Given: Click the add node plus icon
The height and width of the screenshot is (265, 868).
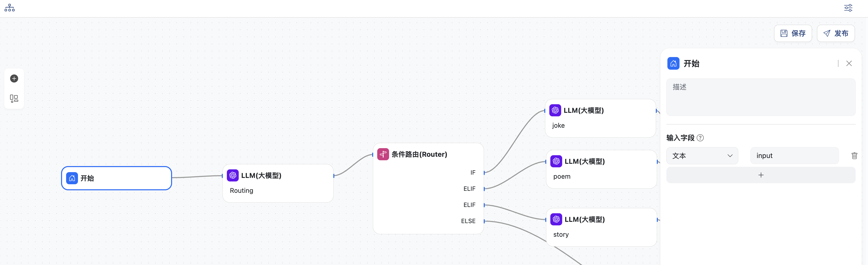Looking at the screenshot, I should (14, 78).
